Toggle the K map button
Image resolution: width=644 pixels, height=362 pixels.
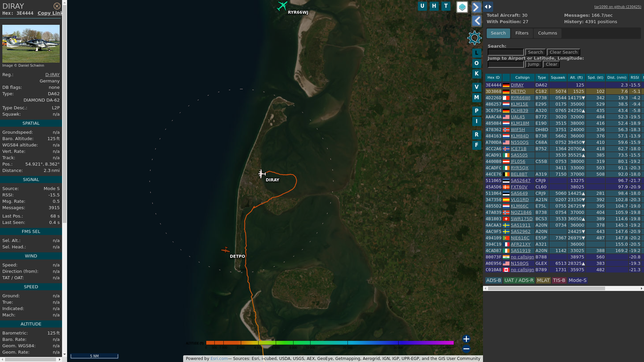(477, 74)
